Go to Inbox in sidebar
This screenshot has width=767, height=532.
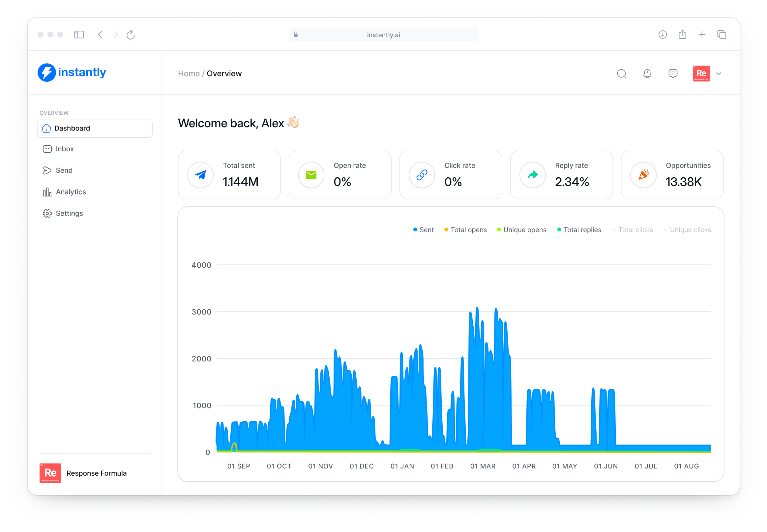(65, 149)
